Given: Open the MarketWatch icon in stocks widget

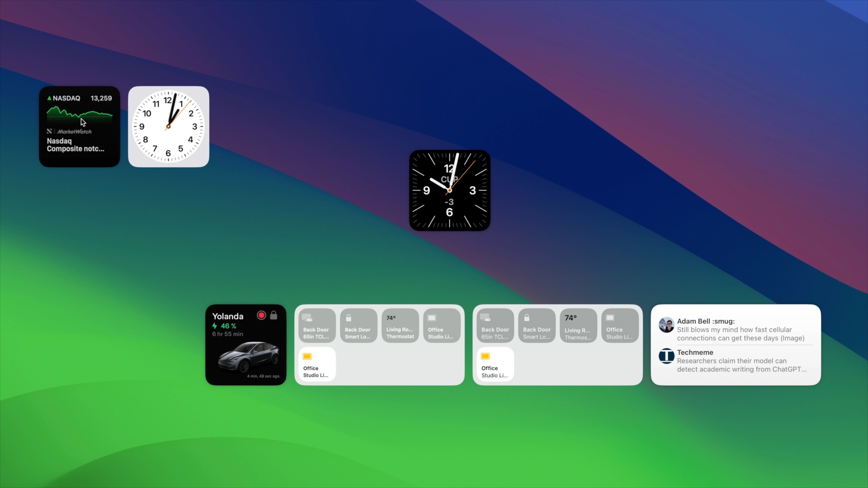Looking at the screenshot, I should [50, 131].
